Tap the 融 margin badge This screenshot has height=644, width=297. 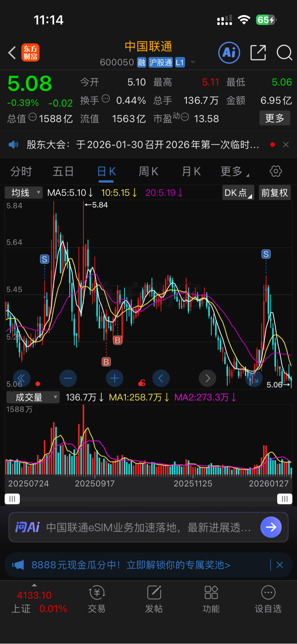[142, 62]
